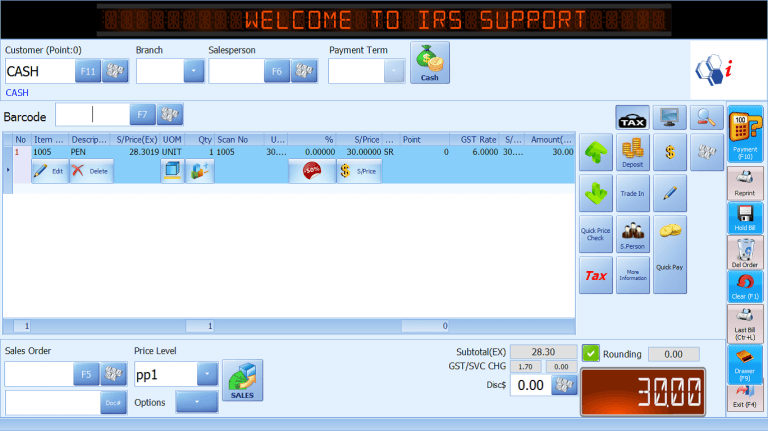Click the dollar sign button in side panel
The width and height of the screenshot is (768, 431).
click(670, 152)
